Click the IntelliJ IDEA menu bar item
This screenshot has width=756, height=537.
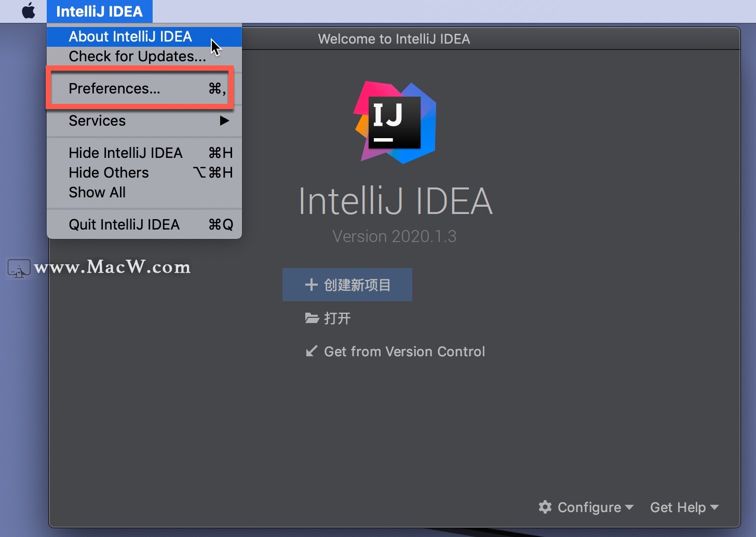click(99, 11)
